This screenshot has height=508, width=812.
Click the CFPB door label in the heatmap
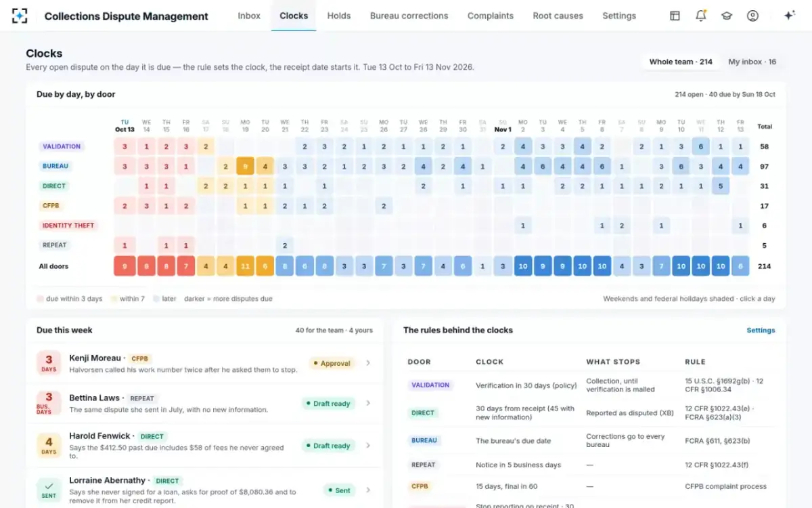pos(51,205)
